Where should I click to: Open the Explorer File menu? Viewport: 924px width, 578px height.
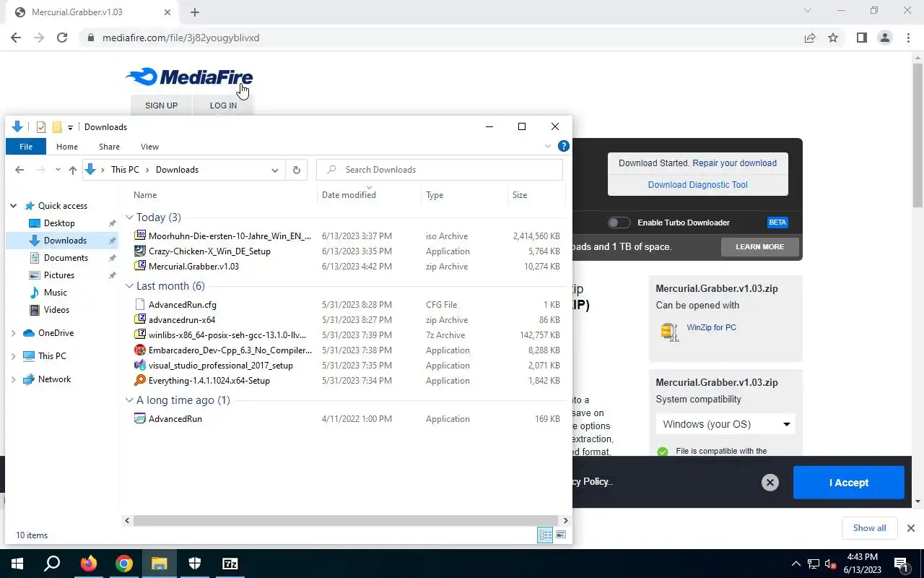26,147
